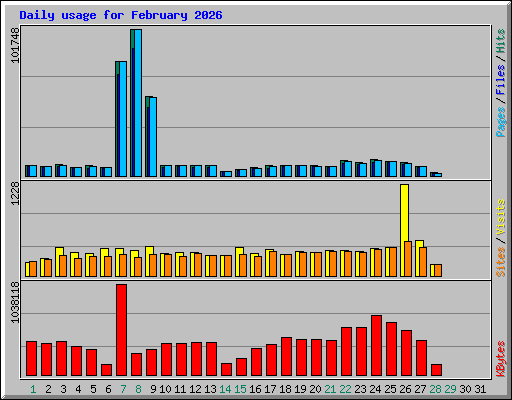Click day 7 label on the x-axis
The image size is (512, 400).
(123, 389)
